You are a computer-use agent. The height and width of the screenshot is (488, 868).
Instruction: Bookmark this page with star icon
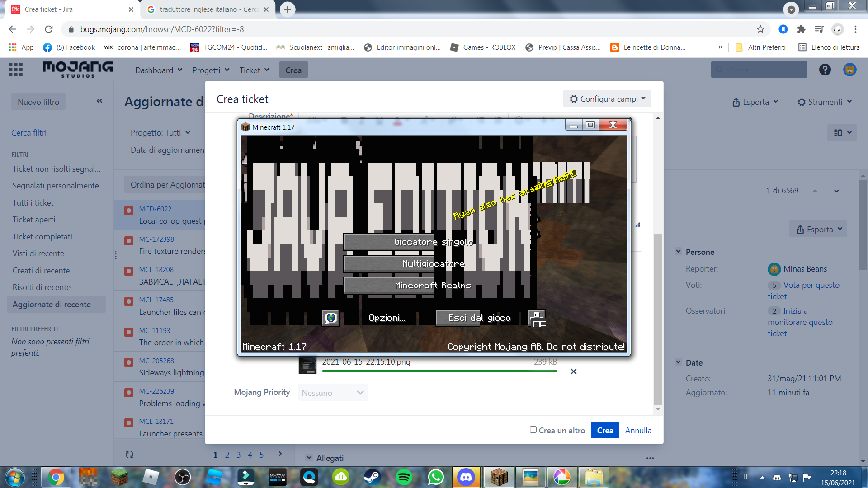click(x=760, y=29)
